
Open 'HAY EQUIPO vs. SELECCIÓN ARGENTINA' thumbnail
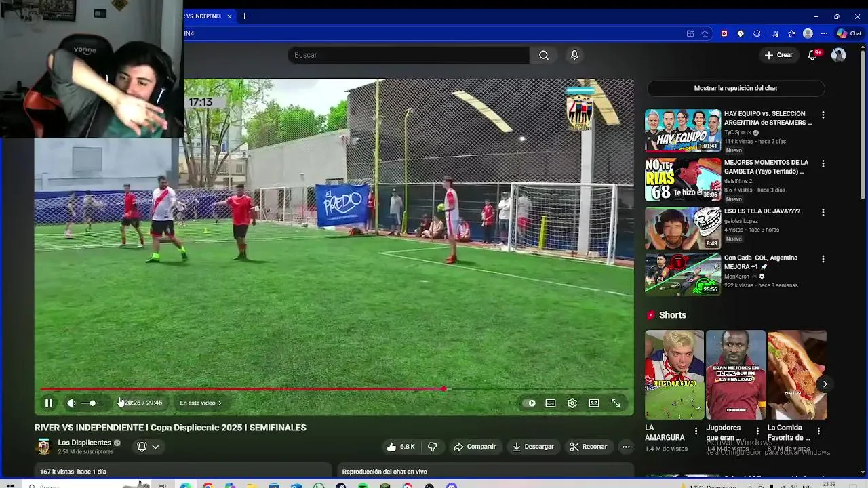(683, 130)
